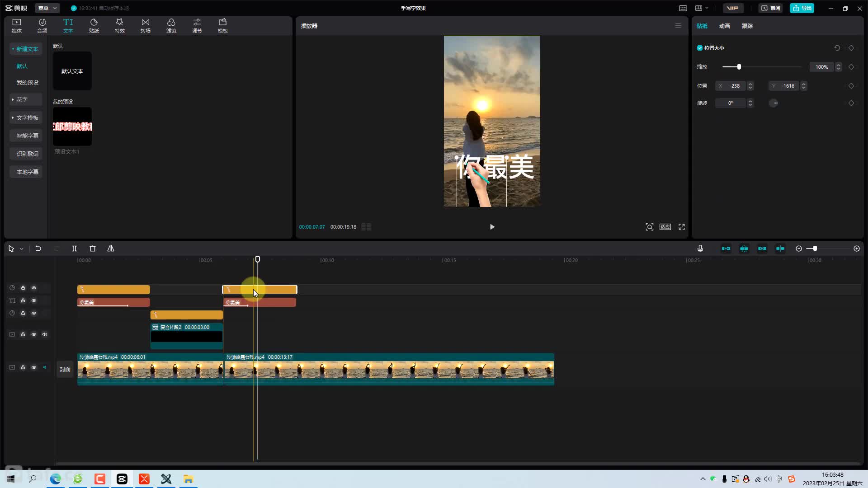Open 识别歌词 lyric recognition
The height and width of the screenshot is (488, 868).
(26, 154)
